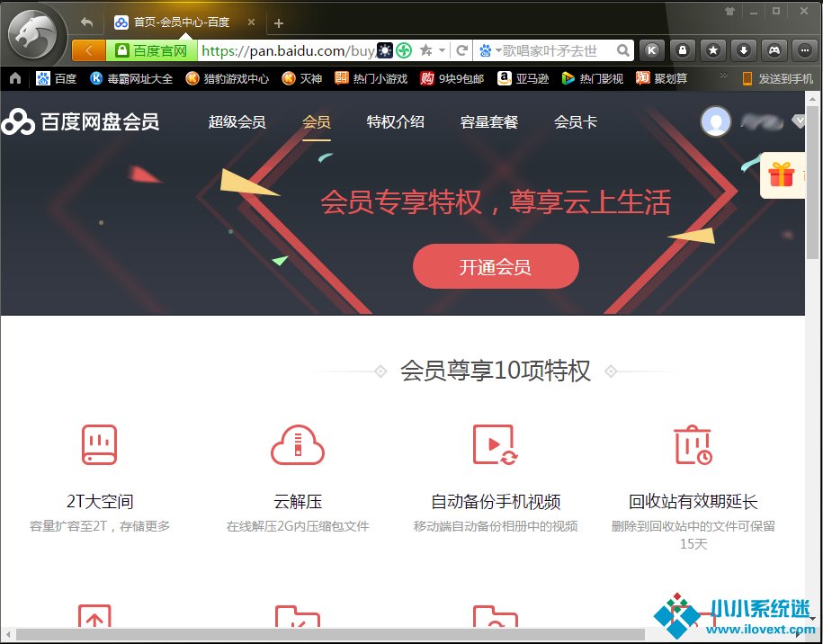Reload the page with refresh icon
Image resolution: width=823 pixels, height=644 pixels.
tap(462, 50)
